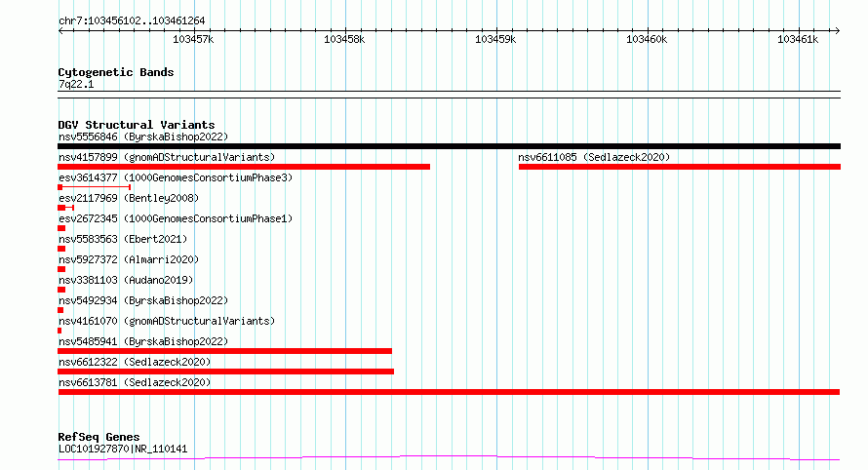Image resolution: width=868 pixels, height=470 pixels.
Task: Click the nsv5927372 (Almarri2020) label
Action: tap(129, 259)
